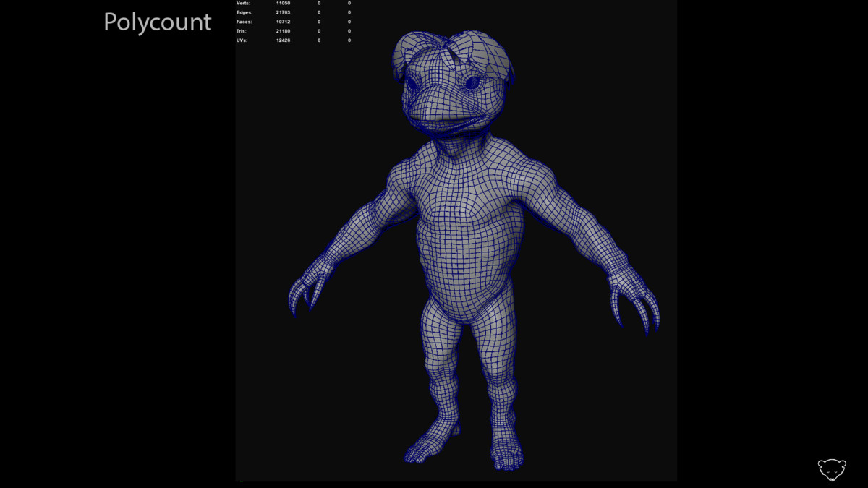The width and height of the screenshot is (868, 488).
Task: Select the "UVs:" label in the stats
Action: click(242, 40)
